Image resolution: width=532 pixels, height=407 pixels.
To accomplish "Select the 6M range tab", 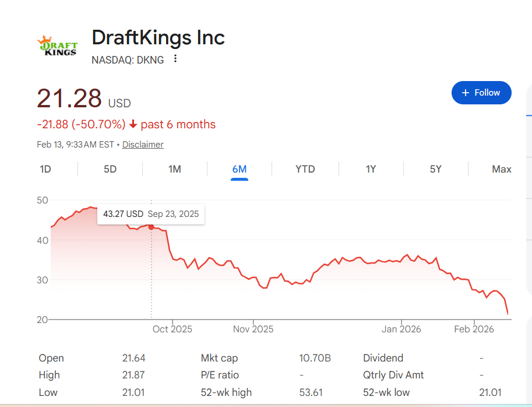I will (x=239, y=169).
